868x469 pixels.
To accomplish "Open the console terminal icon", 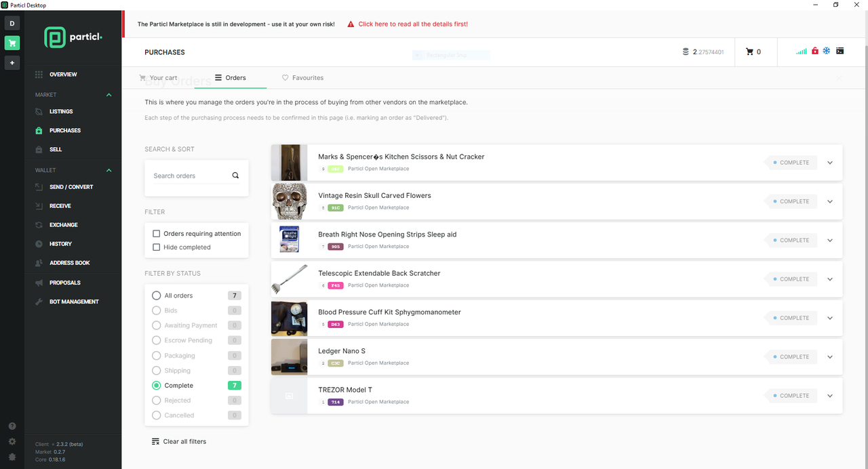I will (x=840, y=51).
